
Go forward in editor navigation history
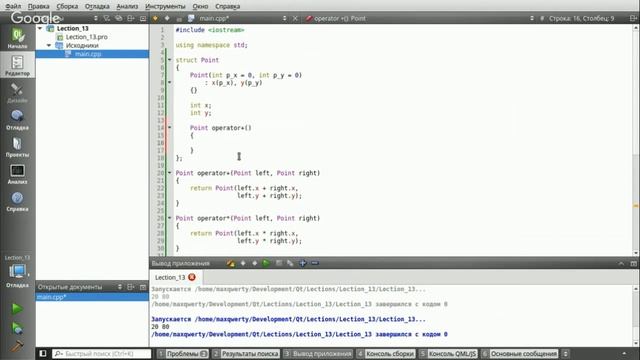click(x=167, y=18)
